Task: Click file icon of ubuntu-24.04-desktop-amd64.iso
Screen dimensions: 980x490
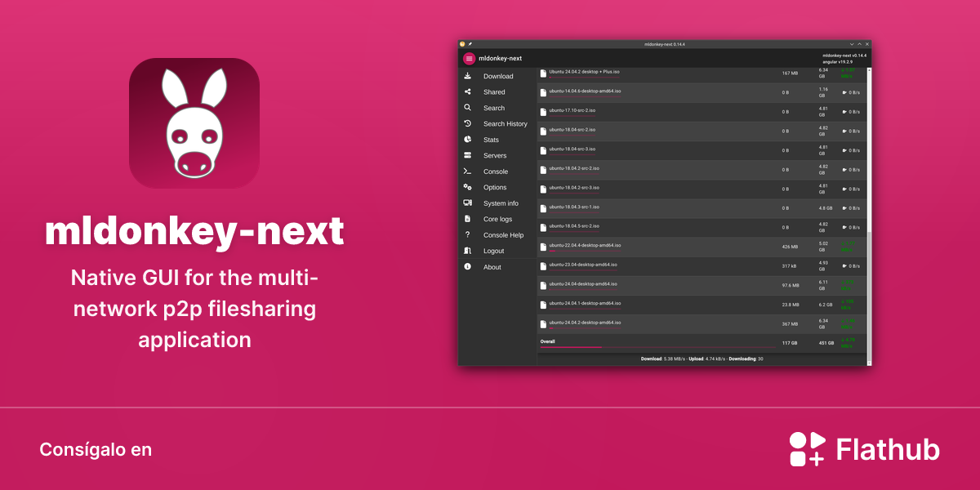Action: 543,285
